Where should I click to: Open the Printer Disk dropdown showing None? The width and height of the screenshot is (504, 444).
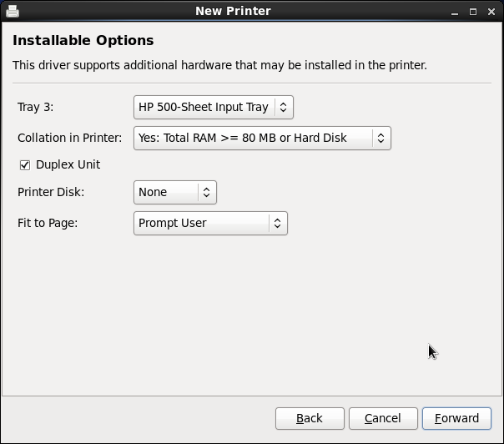[x=175, y=192]
